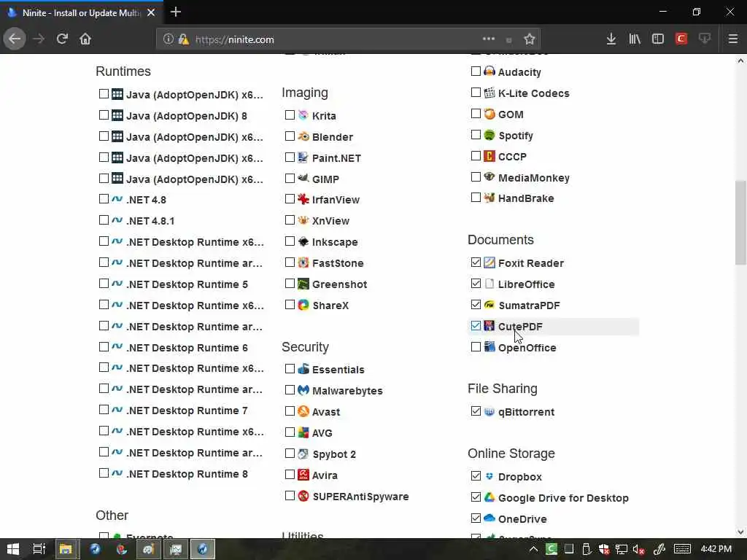Toggle the sidebar view icon
The image size is (747, 560).
[658, 39]
